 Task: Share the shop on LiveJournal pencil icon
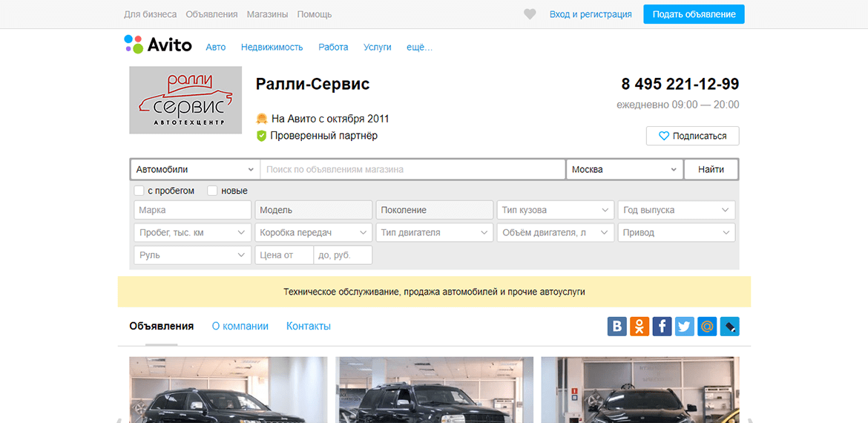coord(729,326)
